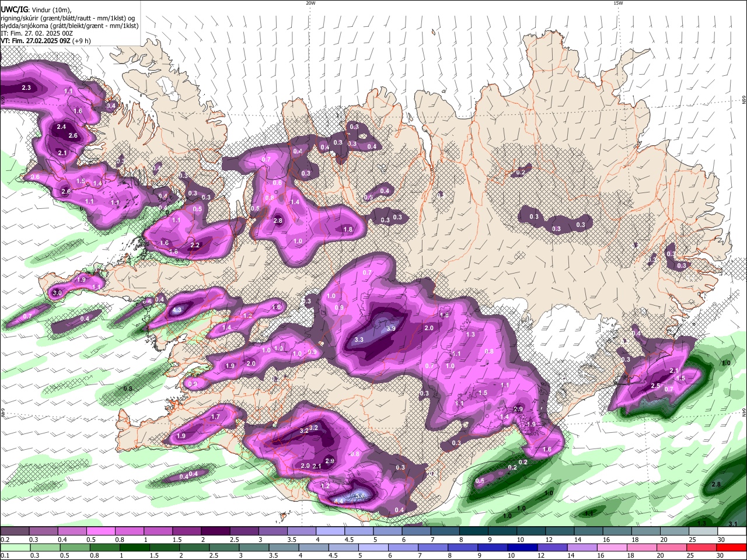The width and height of the screenshot is (747, 560).
Task: Click the '2.3' value in the top-left snow band
Action: 26,88
